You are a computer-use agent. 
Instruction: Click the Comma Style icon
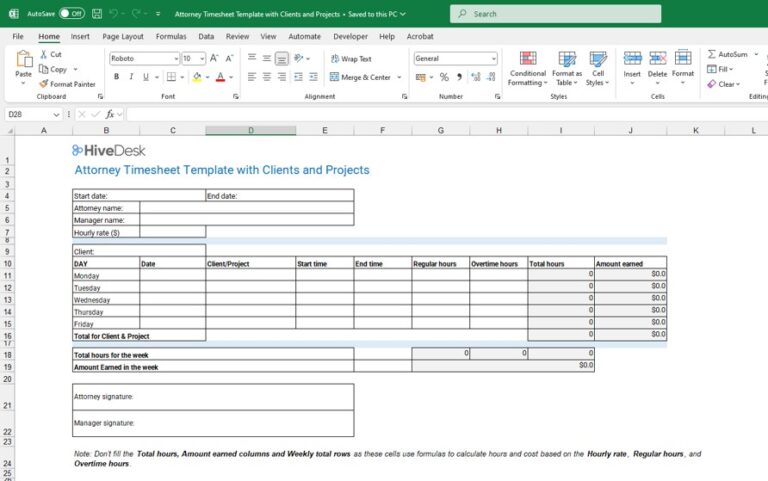coord(459,77)
